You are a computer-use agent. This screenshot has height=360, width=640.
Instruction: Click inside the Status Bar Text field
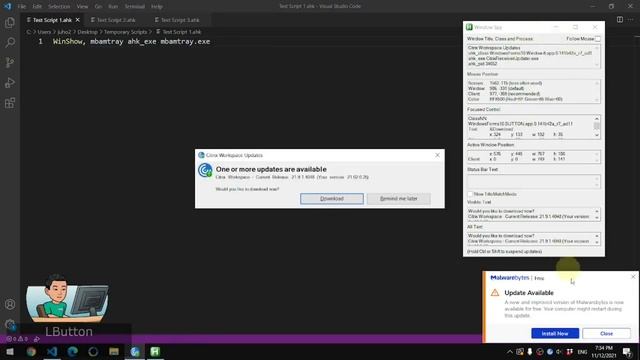[x=533, y=181]
